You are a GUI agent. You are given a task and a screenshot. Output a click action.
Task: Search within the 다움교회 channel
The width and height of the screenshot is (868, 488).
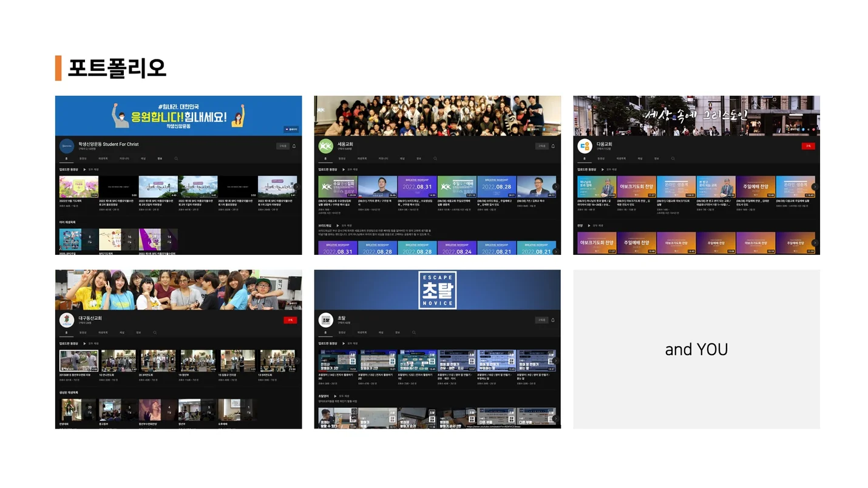(673, 158)
